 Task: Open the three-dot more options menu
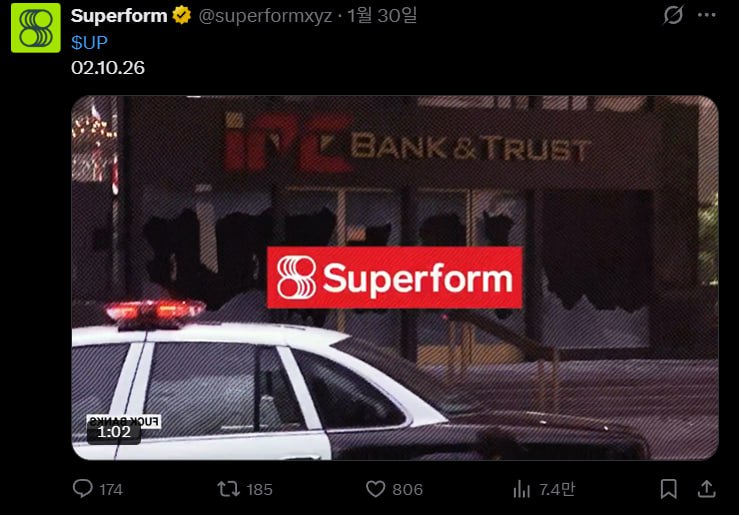[706, 15]
